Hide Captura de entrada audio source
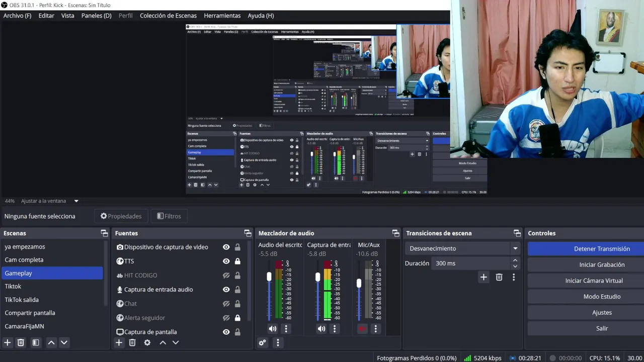 pyautogui.click(x=226, y=290)
